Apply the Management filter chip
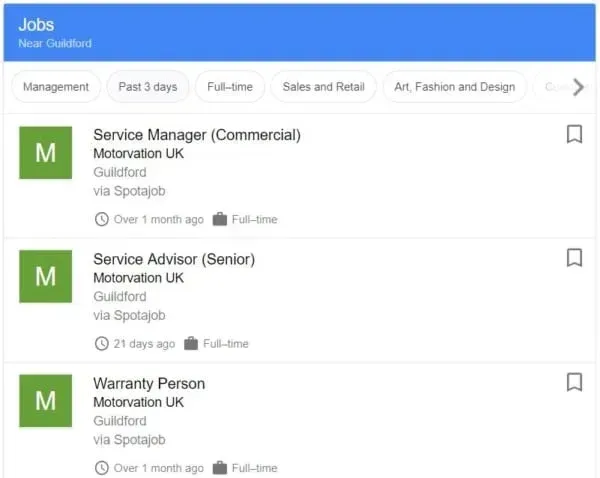600x478 pixels. [x=56, y=87]
